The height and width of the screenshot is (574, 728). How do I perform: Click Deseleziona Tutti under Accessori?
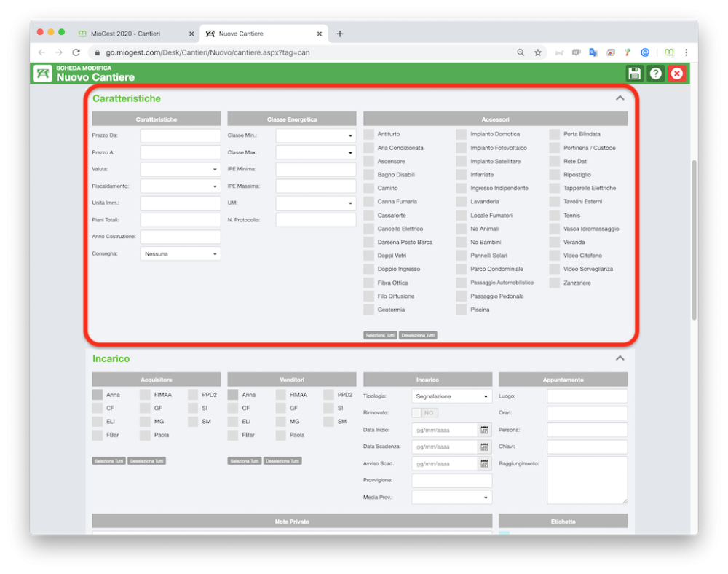(419, 335)
